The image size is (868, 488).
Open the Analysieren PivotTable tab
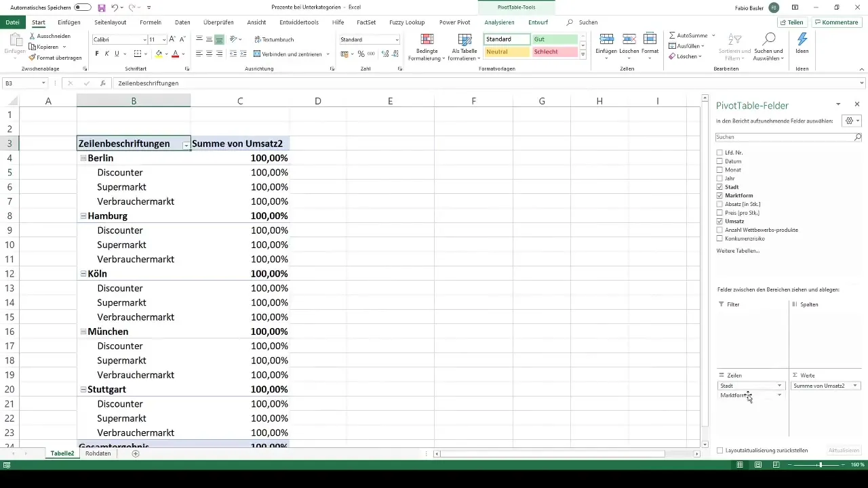pyautogui.click(x=499, y=22)
